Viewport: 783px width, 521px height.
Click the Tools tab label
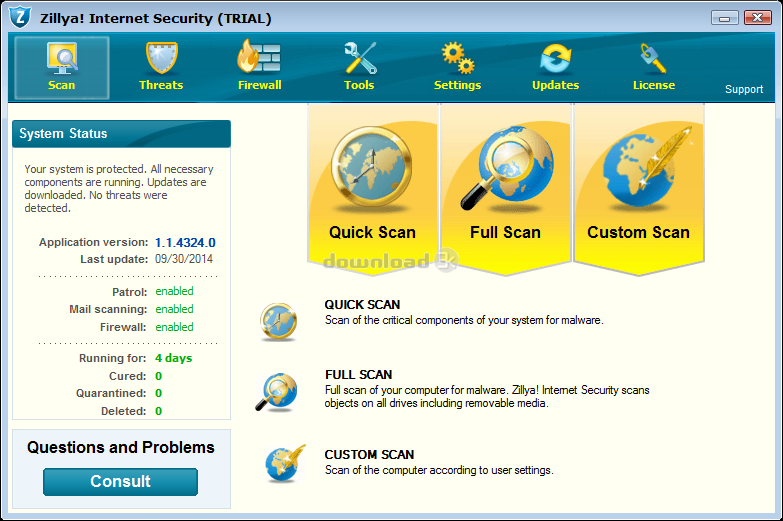click(359, 85)
